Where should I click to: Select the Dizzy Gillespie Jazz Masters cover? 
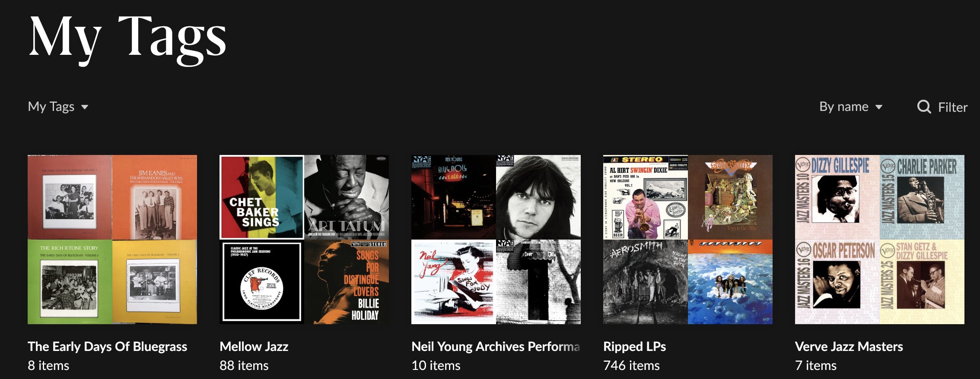837,197
